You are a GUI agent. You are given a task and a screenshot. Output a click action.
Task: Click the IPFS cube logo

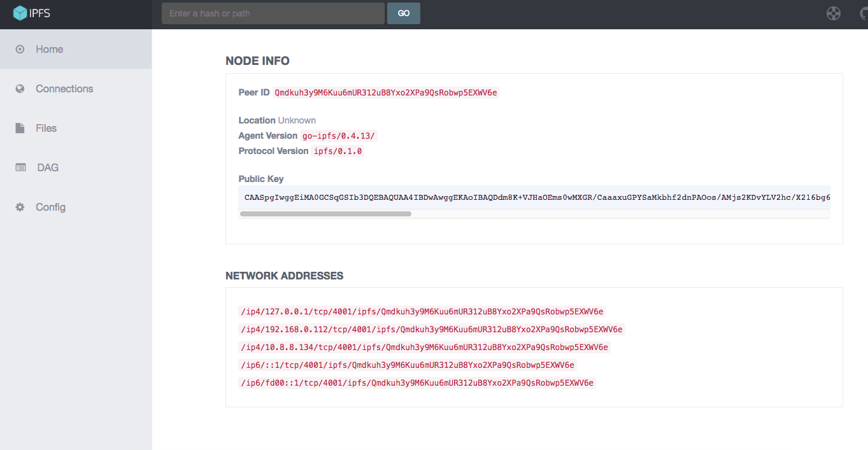[20, 13]
